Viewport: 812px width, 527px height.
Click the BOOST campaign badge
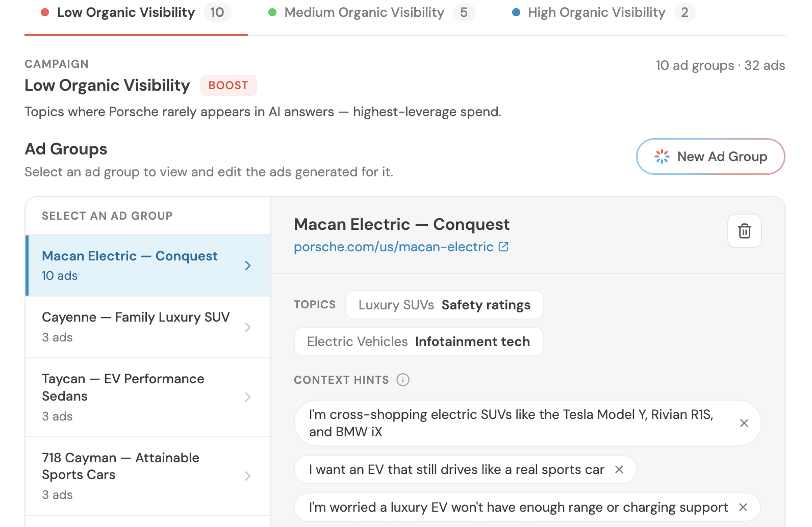point(229,86)
